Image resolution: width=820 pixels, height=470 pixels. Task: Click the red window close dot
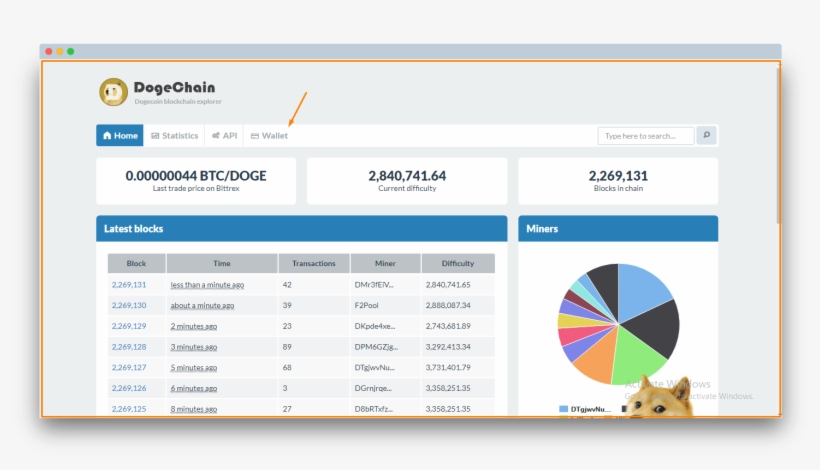[49, 51]
